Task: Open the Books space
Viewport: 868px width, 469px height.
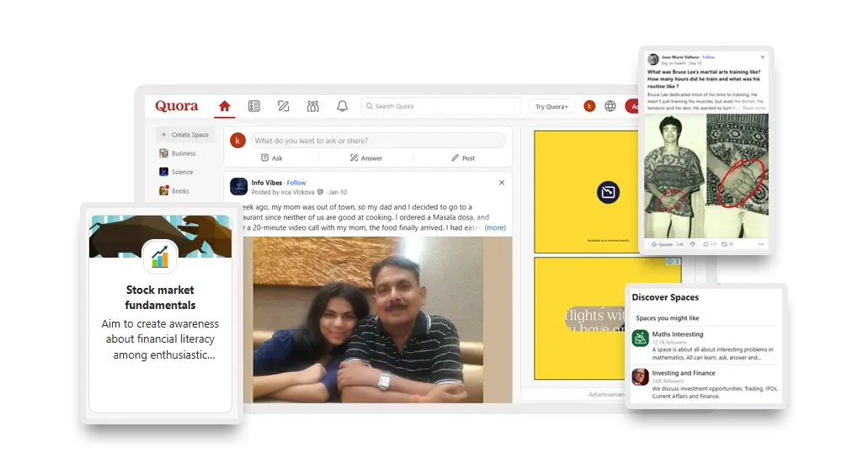Action: coord(174,191)
